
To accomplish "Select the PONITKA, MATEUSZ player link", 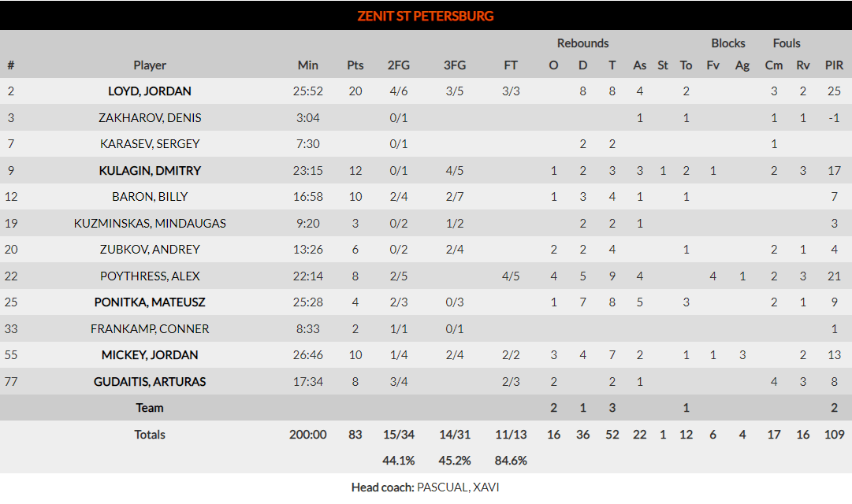I will click(150, 302).
